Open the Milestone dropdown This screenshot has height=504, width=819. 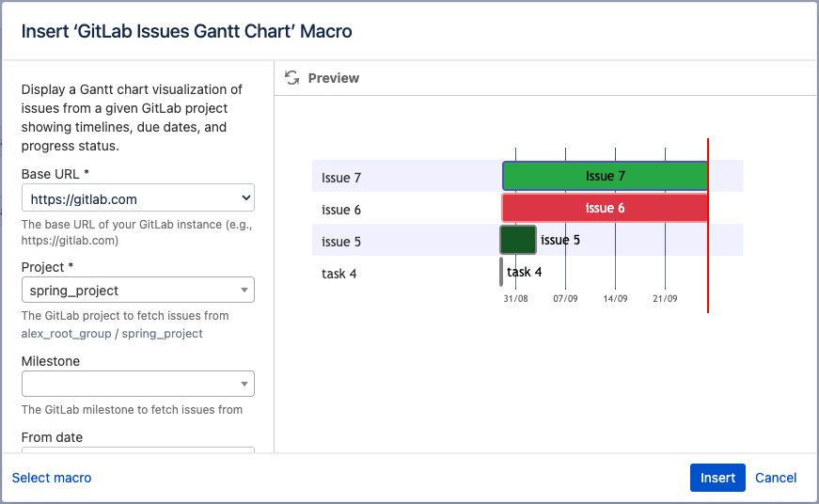coord(137,384)
